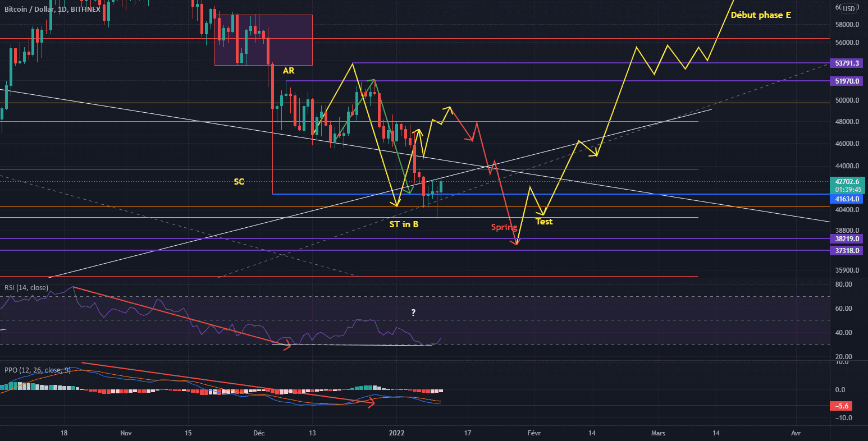Click the 56000.0 price axis tick
The width and height of the screenshot is (868, 441).
tap(847, 43)
